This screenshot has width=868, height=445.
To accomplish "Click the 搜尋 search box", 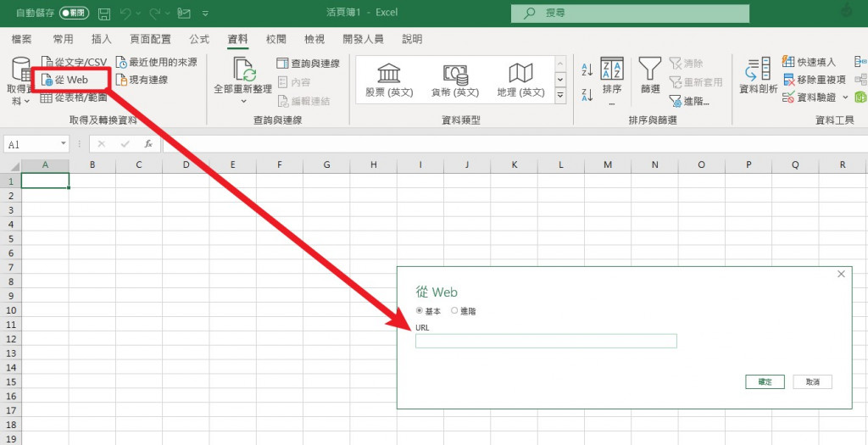I will [628, 13].
